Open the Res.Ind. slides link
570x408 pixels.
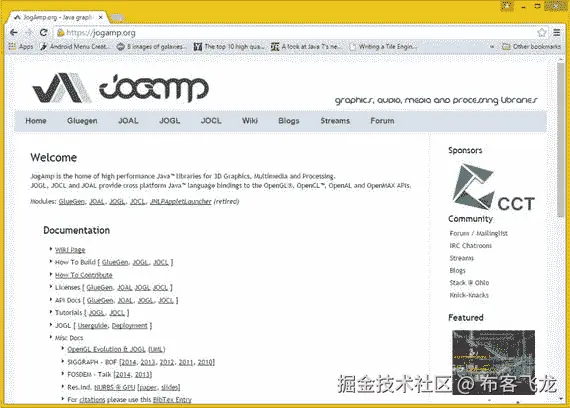point(169,387)
